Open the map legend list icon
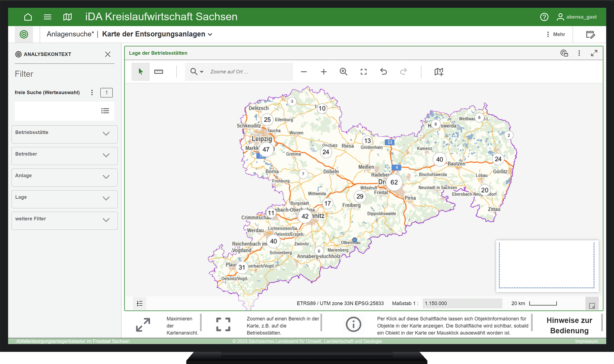The width and height of the screenshot is (614, 364). tap(140, 303)
